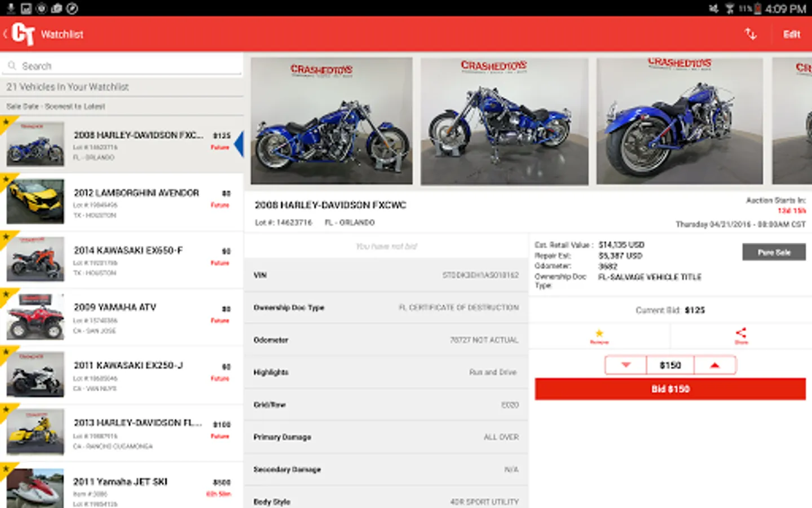The width and height of the screenshot is (812, 508).
Task: Tap the Odometer detail row
Action: pos(386,340)
